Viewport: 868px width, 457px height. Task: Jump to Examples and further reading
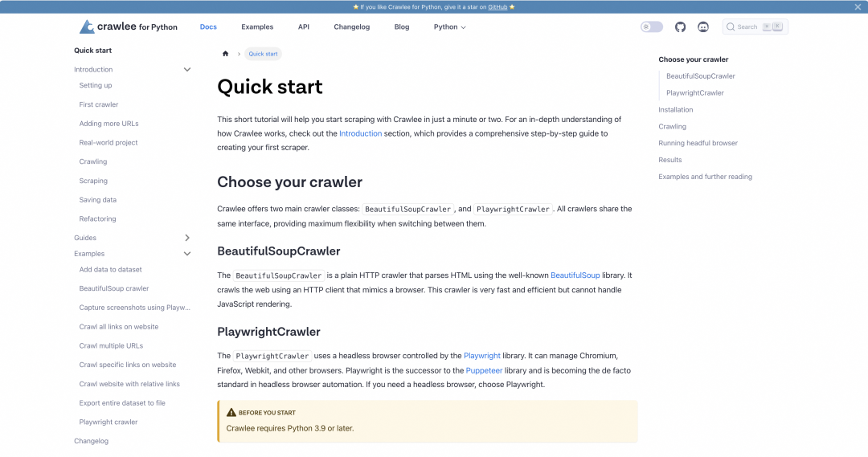point(705,177)
